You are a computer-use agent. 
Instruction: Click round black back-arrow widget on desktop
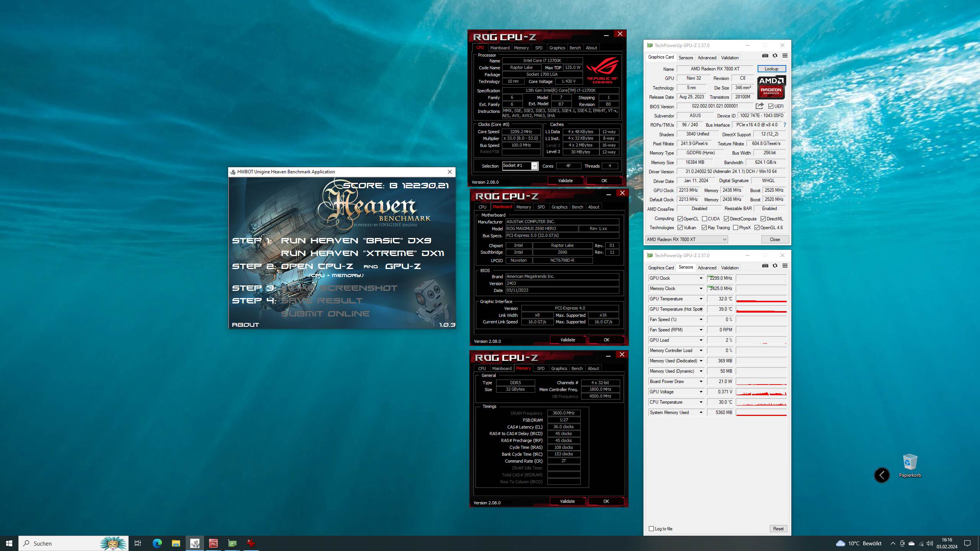coord(882,475)
